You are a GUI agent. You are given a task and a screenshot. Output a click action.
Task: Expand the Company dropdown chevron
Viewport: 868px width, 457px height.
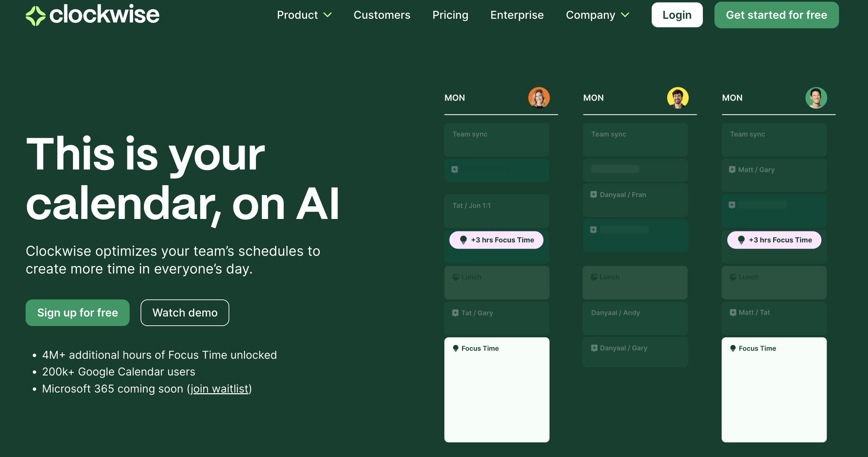pos(625,15)
